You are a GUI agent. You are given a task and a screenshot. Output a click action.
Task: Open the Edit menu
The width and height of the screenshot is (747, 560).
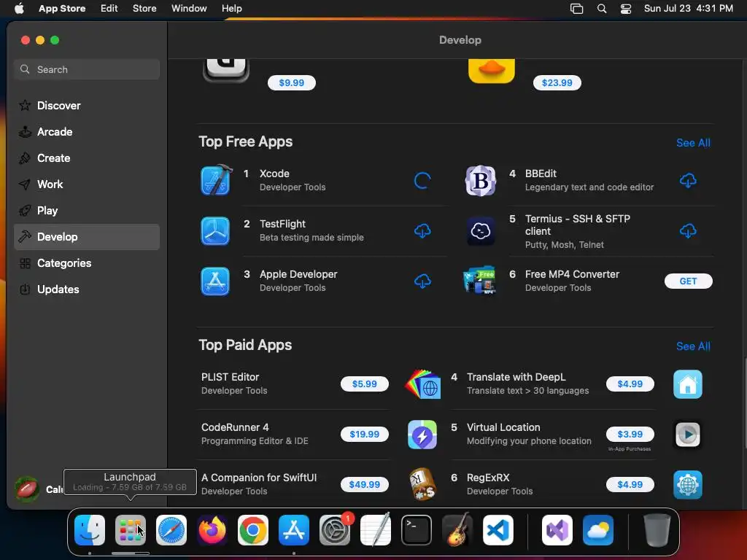[x=109, y=9]
